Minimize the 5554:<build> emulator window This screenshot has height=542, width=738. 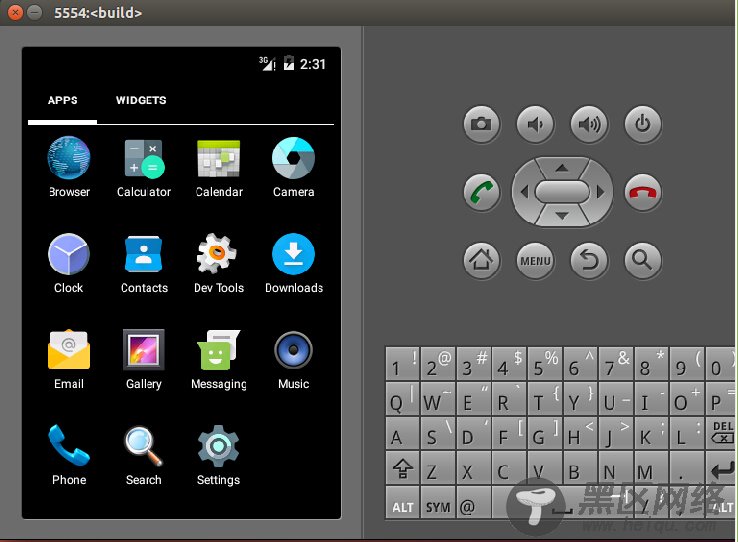point(34,12)
